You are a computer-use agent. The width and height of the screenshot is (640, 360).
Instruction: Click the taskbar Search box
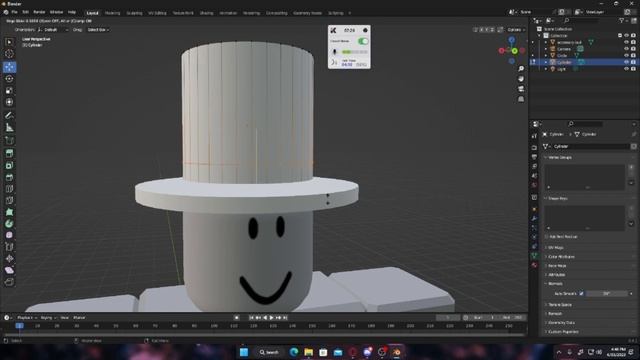tap(269, 352)
